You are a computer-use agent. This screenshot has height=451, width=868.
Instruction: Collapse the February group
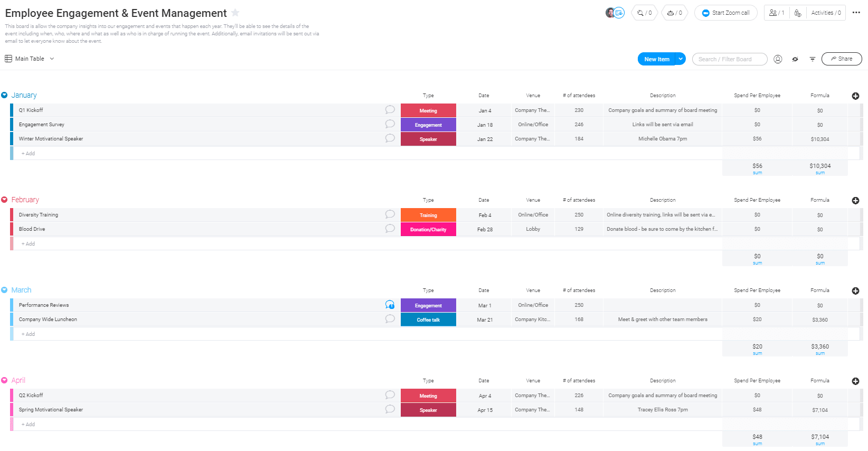(x=4, y=200)
